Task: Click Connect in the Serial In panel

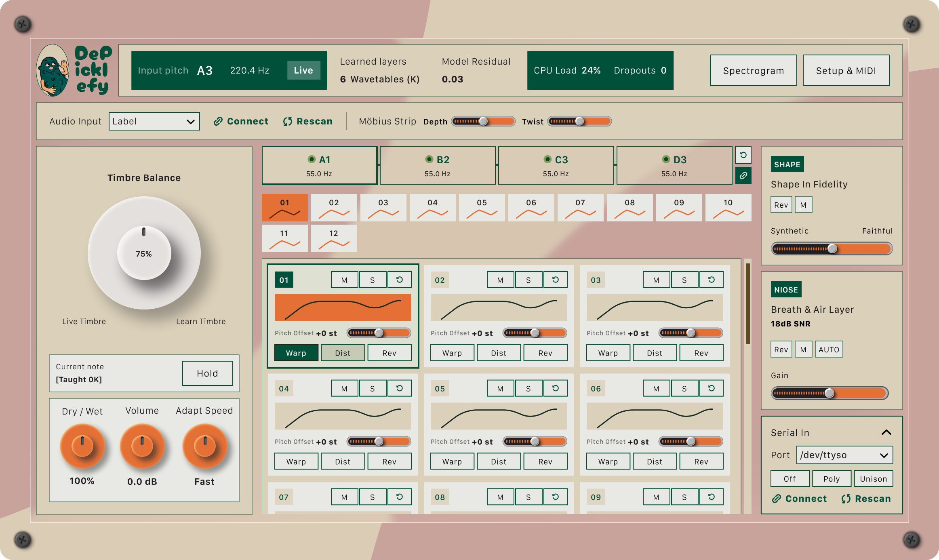Action: click(x=799, y=499)
